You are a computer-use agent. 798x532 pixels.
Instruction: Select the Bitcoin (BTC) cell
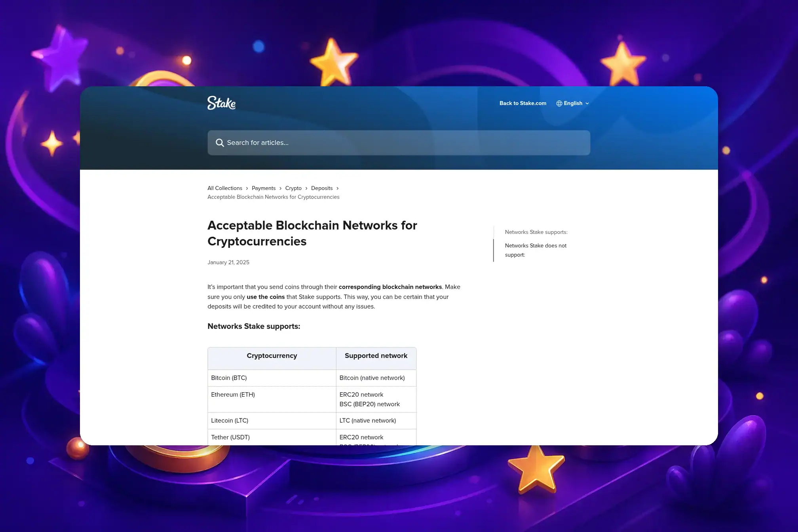click(272, 378)
